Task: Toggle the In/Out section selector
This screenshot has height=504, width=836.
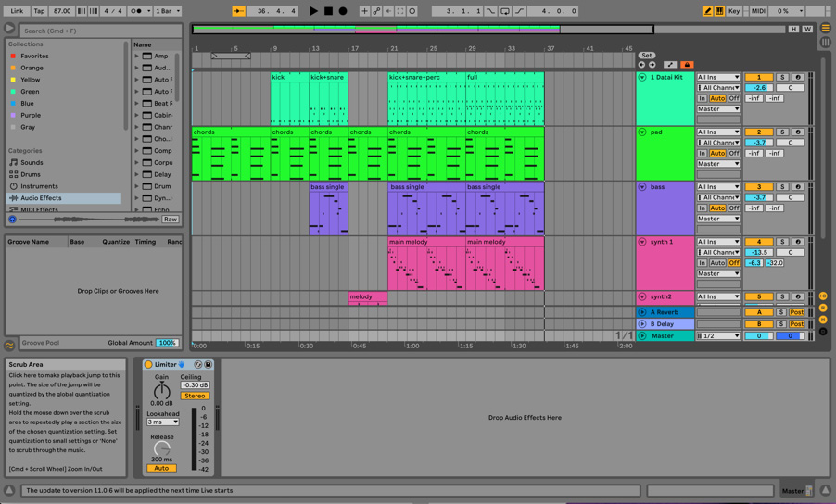Action: 823,296
